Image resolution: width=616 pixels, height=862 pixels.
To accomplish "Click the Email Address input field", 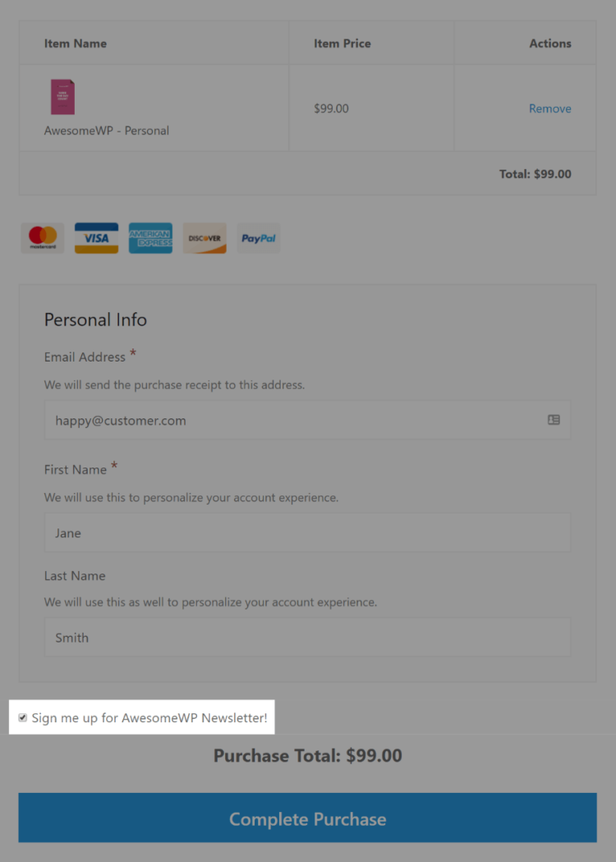I will click(307, 419).
